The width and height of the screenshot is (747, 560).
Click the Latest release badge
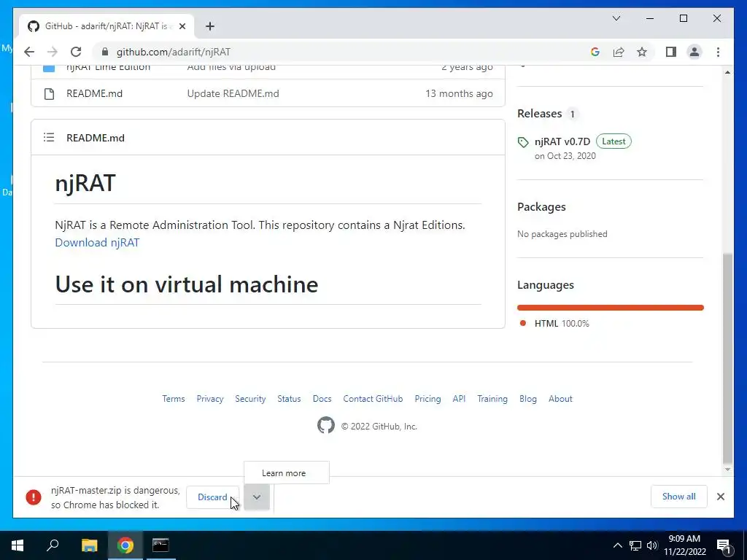[614, 141]
